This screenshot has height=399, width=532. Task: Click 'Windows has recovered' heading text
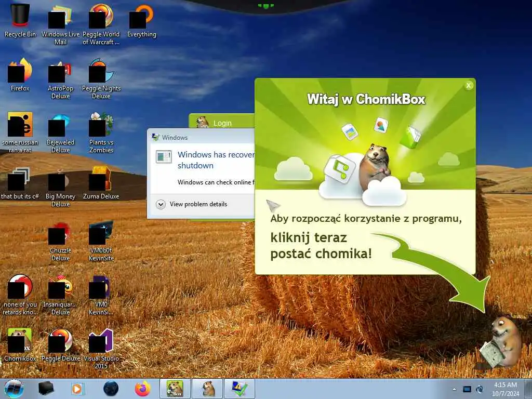click(x=216, y=160)
